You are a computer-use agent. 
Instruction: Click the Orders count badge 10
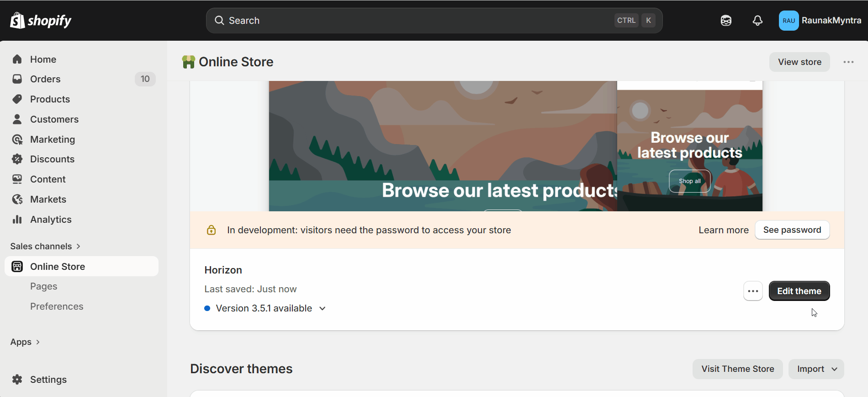pyautogui.click(x=145, y=79)
